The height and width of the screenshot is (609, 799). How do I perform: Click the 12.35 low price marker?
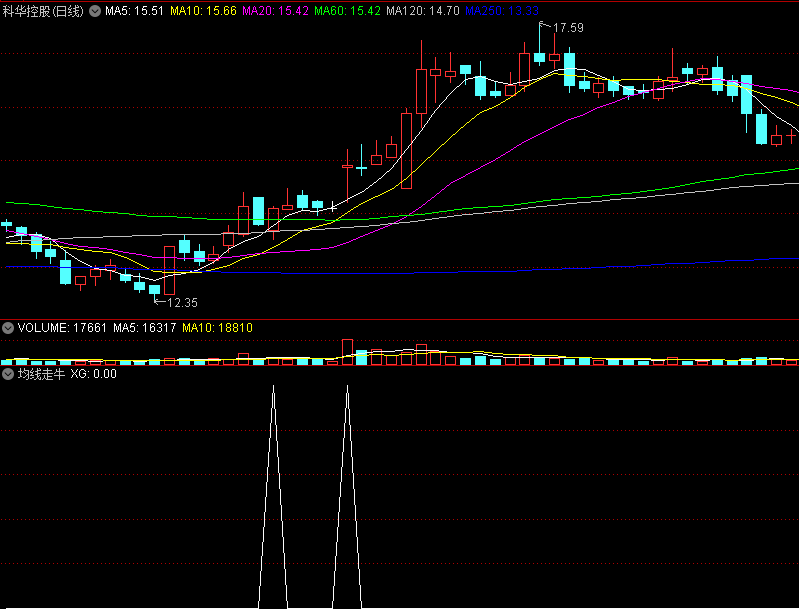pyautogui.click(x=182, y=303)
